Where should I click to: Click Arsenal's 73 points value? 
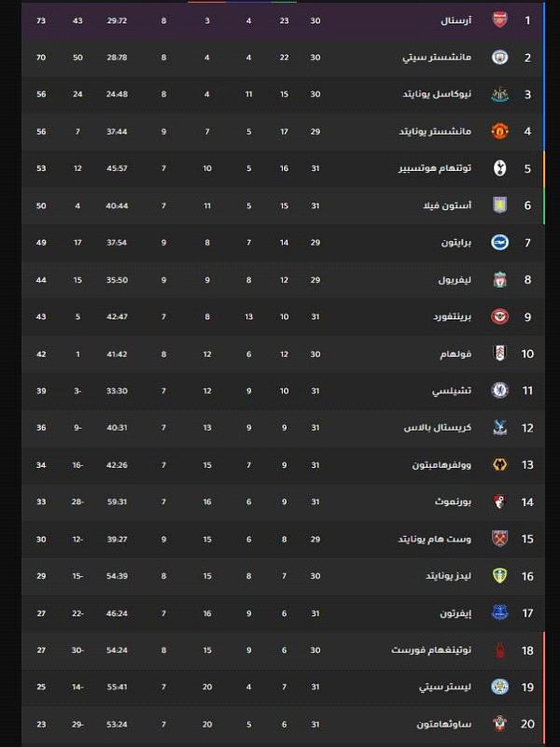[41, 21]
